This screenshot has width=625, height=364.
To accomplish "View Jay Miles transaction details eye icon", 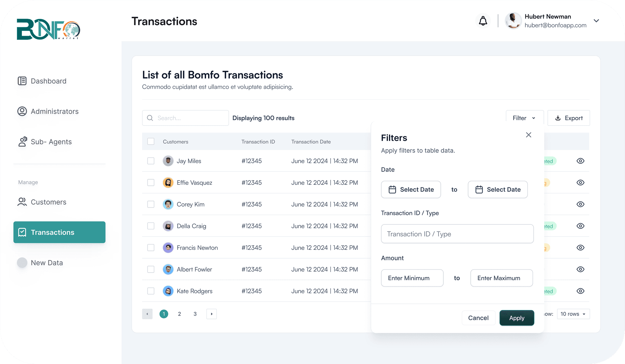I will pyautogui.click(x=580, y=161).
